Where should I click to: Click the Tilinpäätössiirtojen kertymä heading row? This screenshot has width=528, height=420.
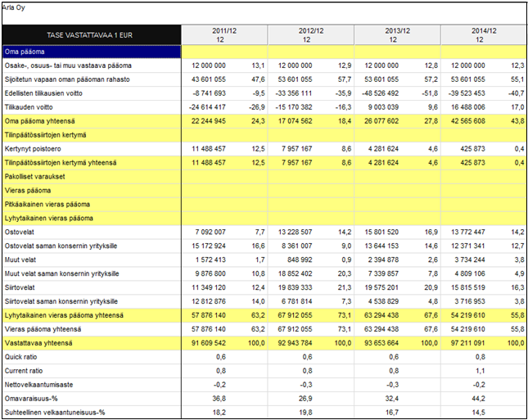click(x=264, y=135)
